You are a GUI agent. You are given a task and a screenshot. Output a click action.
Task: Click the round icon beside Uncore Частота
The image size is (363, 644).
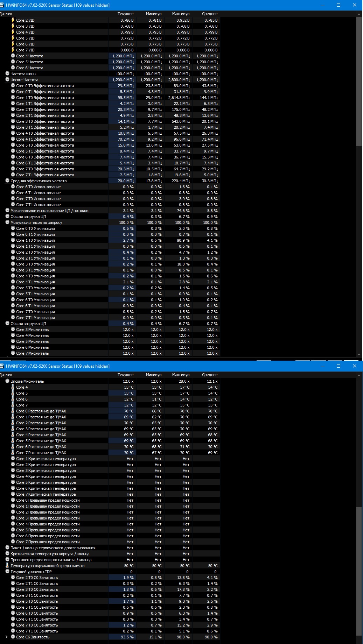tap(7, 80)
